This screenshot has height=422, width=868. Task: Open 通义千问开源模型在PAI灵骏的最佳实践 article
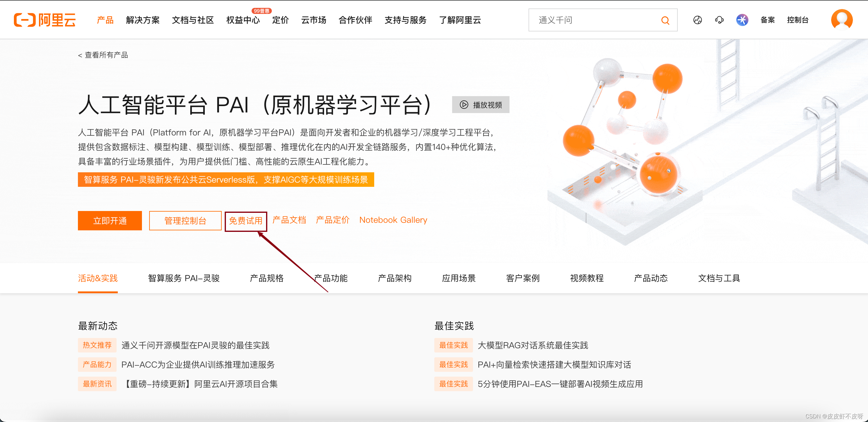click(195, 346)
